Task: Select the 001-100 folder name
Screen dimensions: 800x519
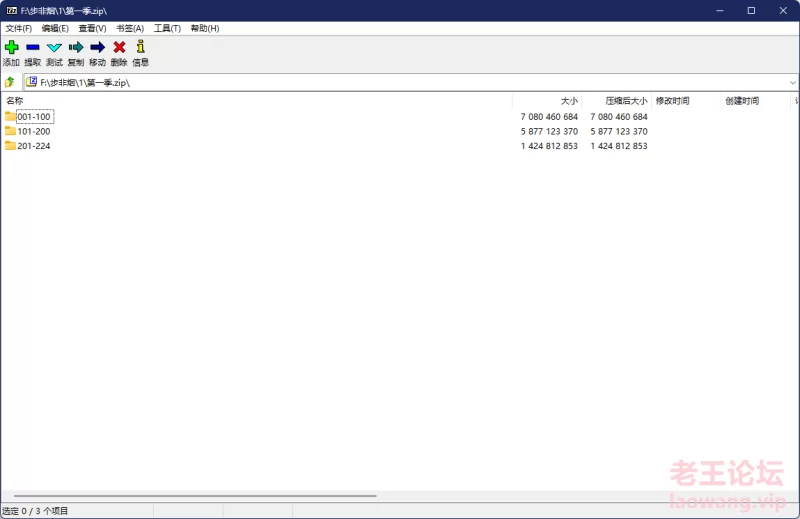Action: pos(34,116)
